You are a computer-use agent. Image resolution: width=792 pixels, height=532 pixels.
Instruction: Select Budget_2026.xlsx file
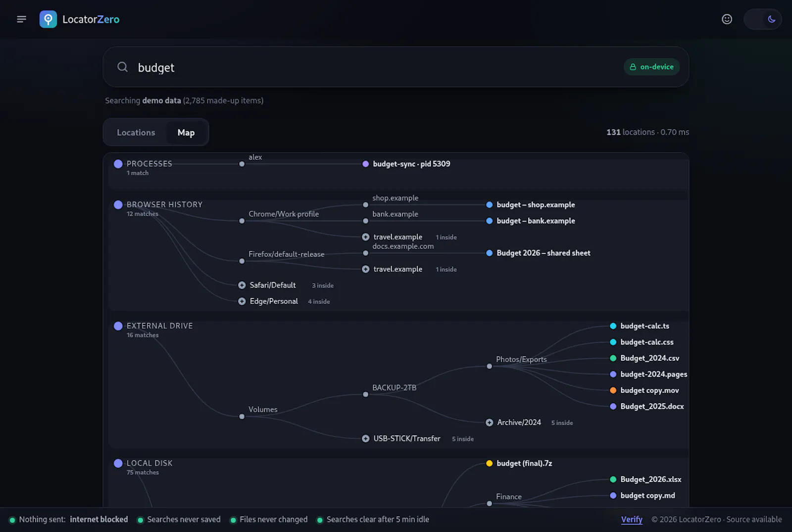pyautogui.click(x=645, y=480)
